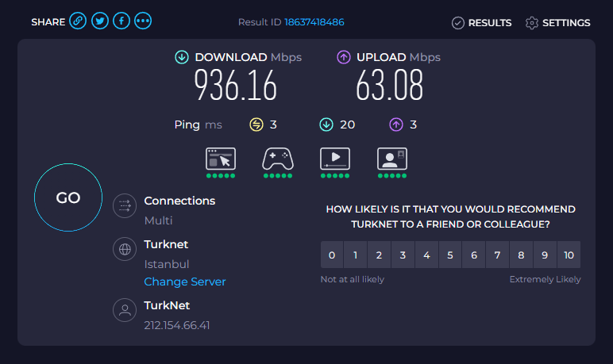The height and width of the screenshot is (364, 613).
Task: Share result on Twitter
Action: click(99, 21)
